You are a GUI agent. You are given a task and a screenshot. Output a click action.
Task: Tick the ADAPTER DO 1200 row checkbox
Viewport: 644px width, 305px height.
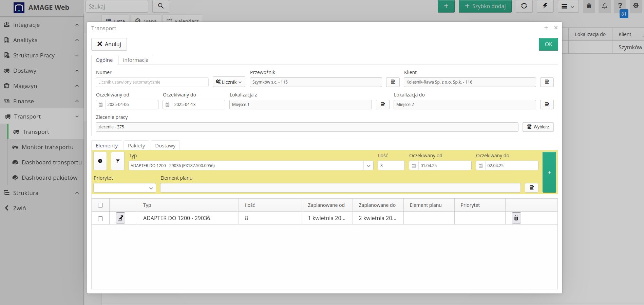[x=100, y=219]
